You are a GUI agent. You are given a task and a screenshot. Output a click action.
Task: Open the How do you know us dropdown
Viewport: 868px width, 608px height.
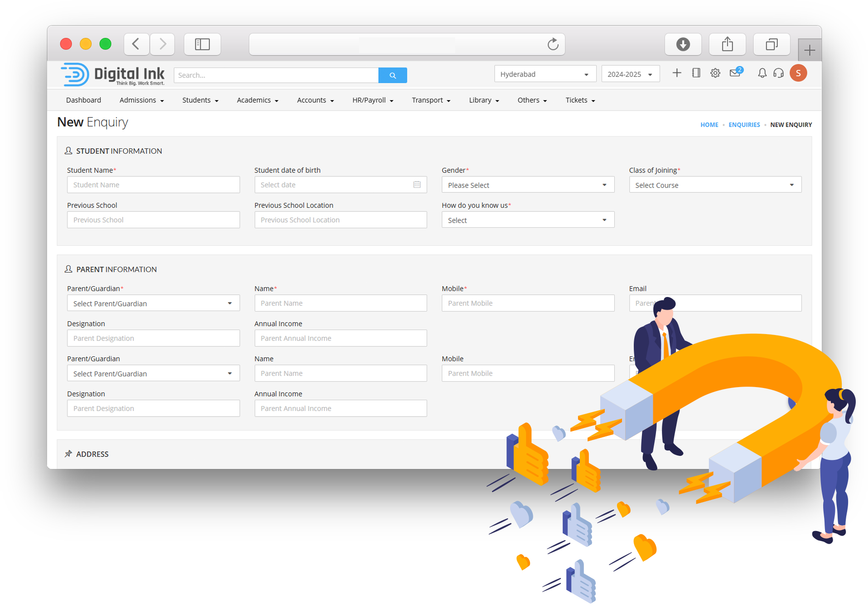(527, 220)
